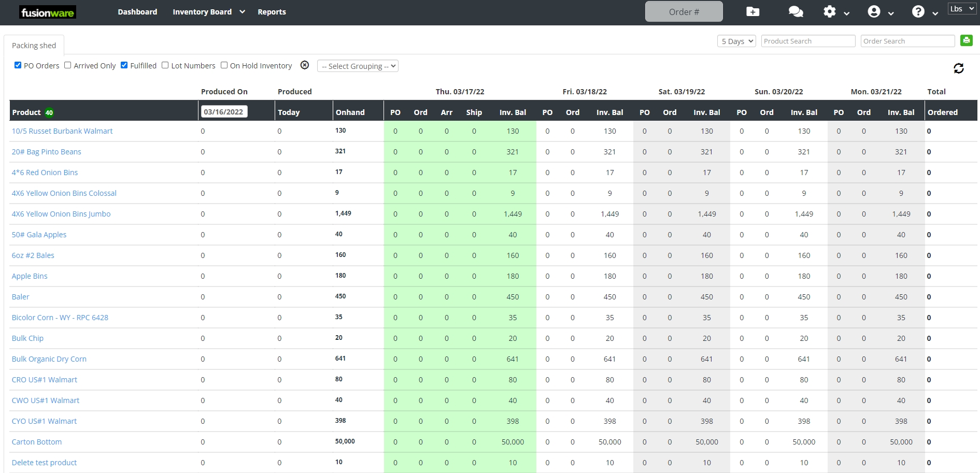
Task: Check the On Hold Inventory option
Action: (224, 65)
